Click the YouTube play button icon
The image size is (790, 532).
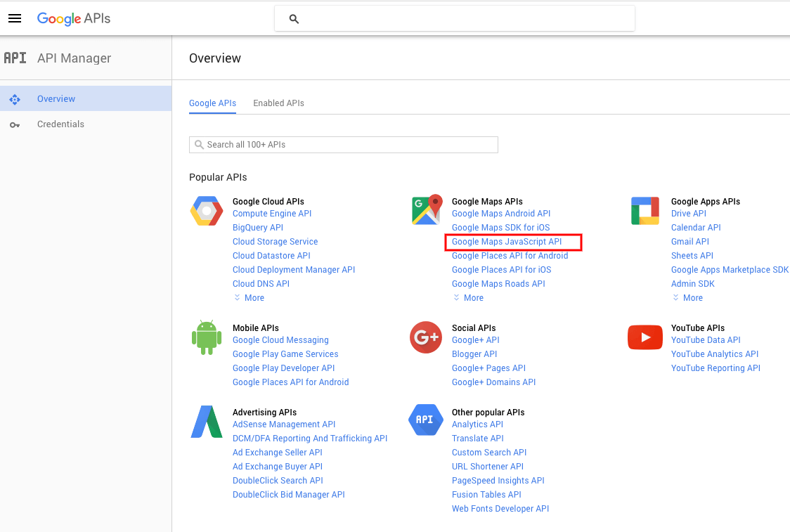[645, 337]
